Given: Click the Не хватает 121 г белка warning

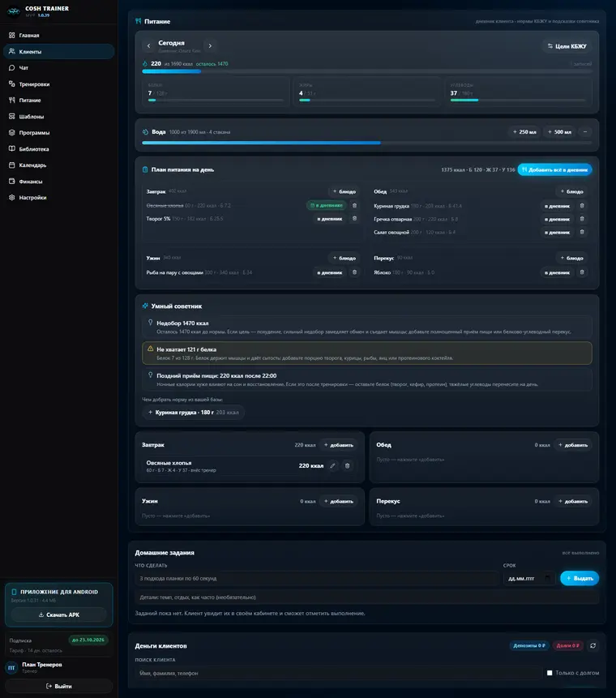Looking at the screenshot, I should (366, 353).
